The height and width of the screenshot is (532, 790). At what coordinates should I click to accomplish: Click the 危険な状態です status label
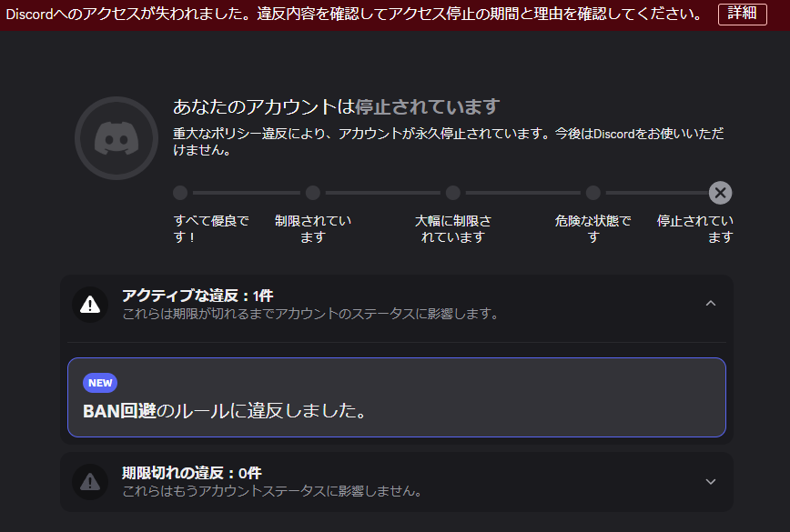[x=593, y=228]
